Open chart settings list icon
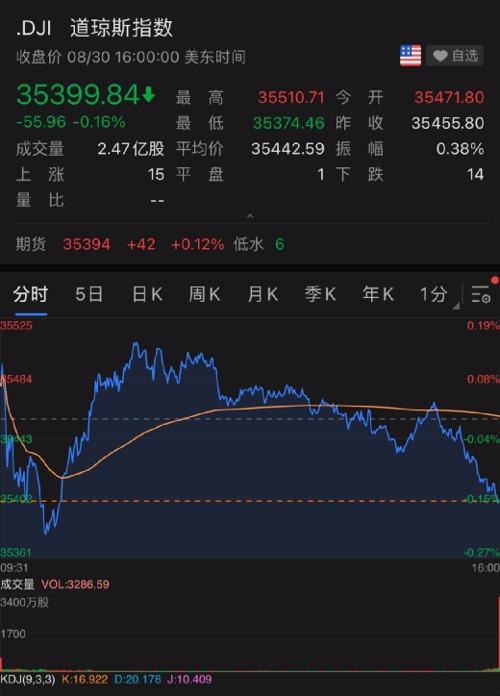 (480, 294)
